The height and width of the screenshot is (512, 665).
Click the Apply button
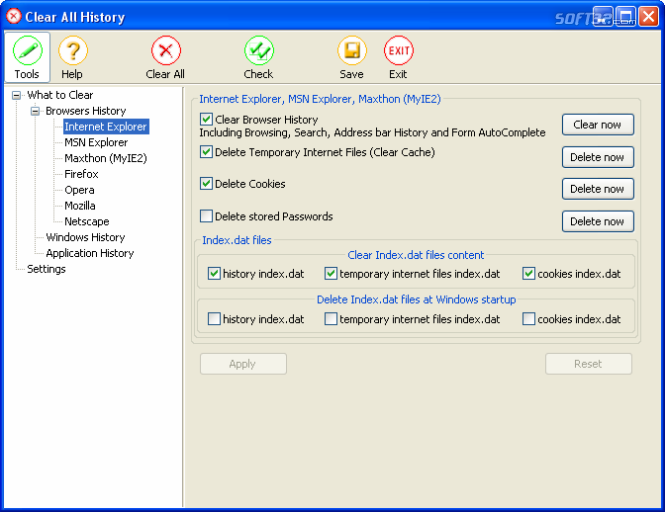[243, 364]
